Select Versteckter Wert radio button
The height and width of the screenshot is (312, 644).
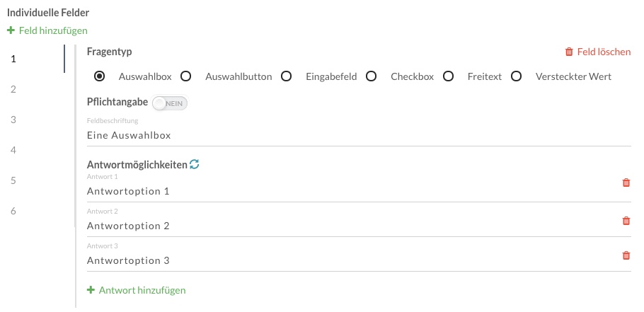coord(517,76)
